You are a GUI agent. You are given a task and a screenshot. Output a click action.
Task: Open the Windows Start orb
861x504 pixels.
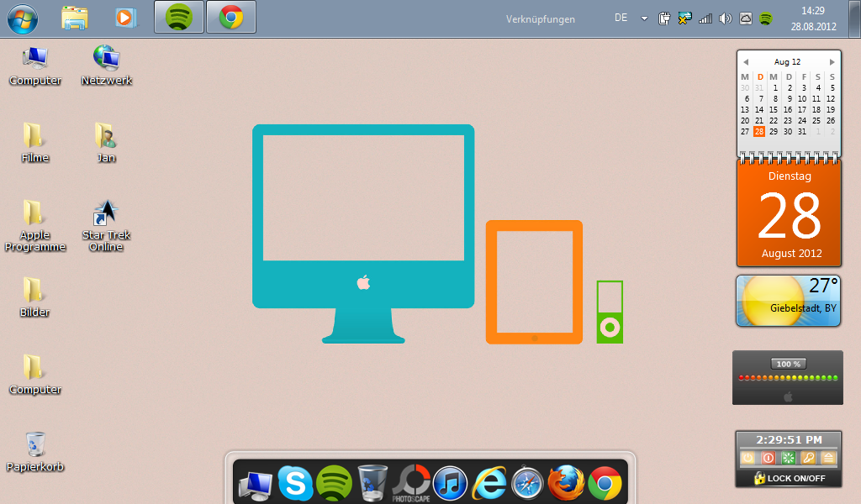23,18
